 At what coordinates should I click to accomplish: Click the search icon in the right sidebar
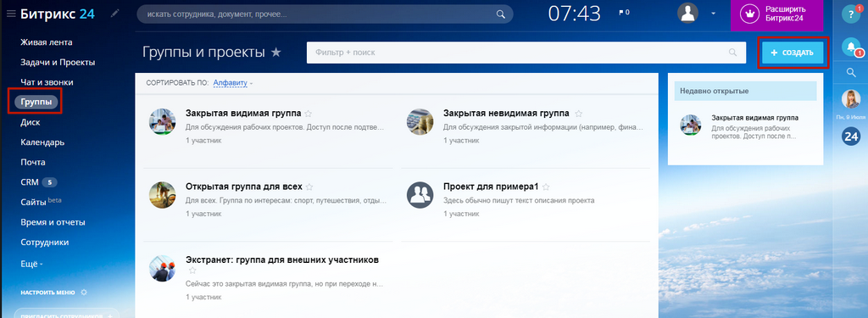(x=851, y=72)
